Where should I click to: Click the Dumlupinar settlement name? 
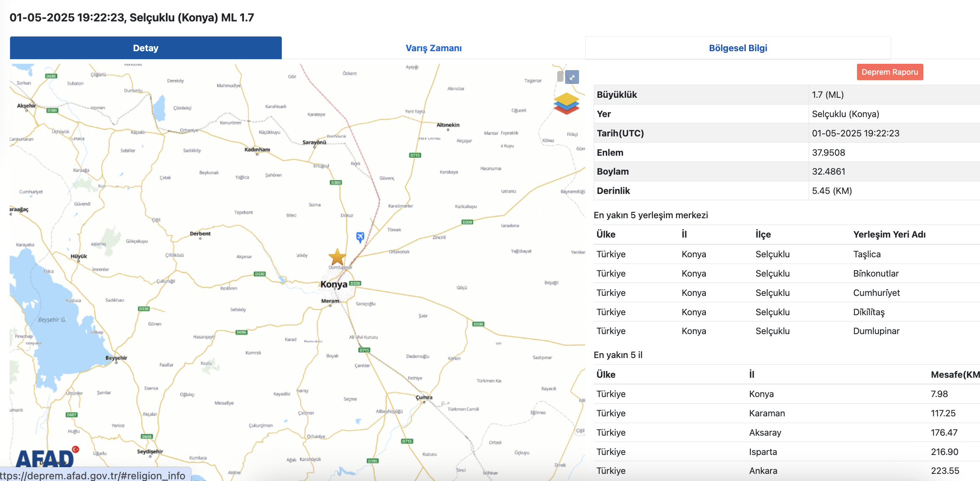[876, 331]
